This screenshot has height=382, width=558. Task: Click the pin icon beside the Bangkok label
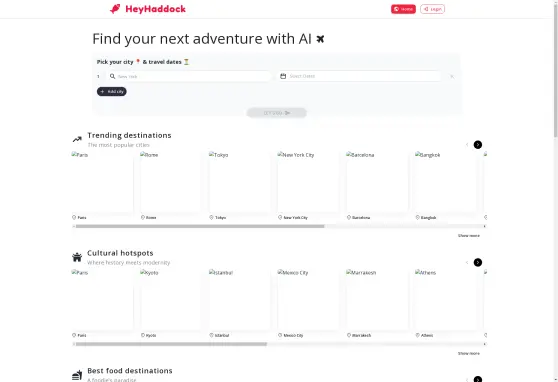click(417, 217)
